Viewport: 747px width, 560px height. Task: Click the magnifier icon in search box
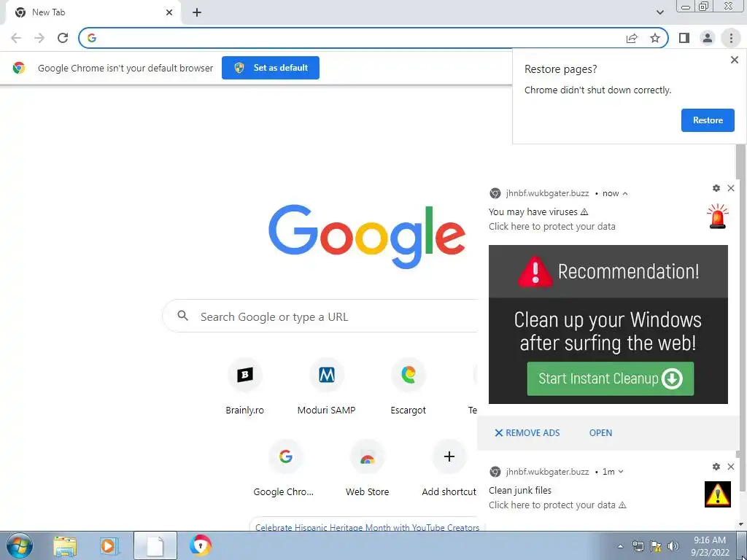183,315
